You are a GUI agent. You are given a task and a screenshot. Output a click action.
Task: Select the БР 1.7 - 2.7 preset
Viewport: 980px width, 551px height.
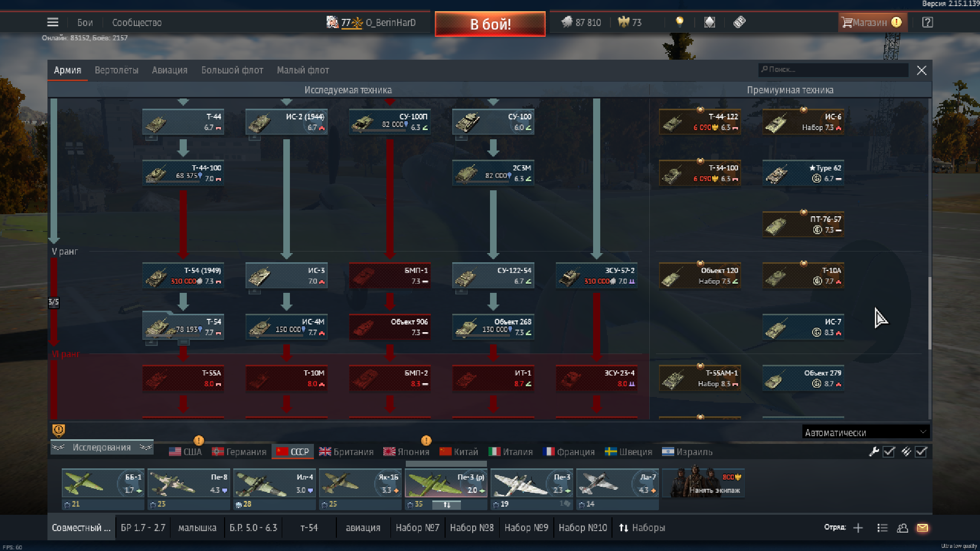[x=143, y=528]
